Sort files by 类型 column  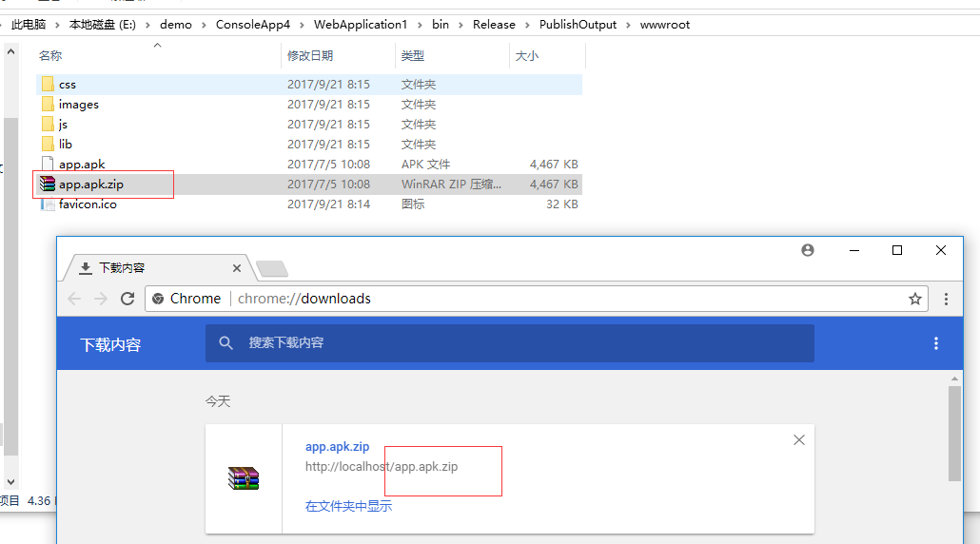413,55
